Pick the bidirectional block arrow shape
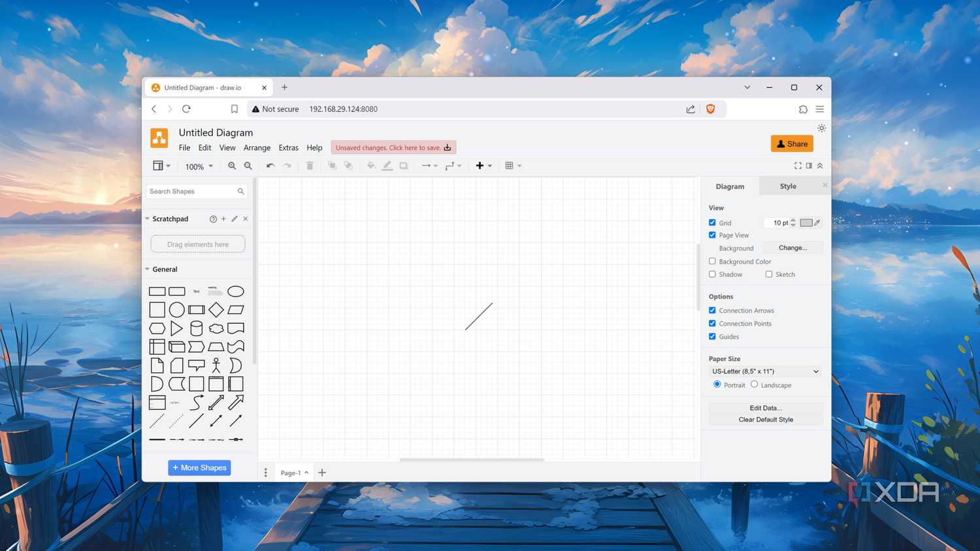This screenshot has width=980, height=551. point(216,402)
